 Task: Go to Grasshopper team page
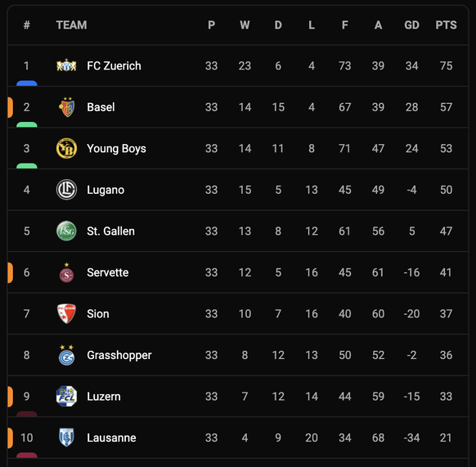click(x=119, y=355)
